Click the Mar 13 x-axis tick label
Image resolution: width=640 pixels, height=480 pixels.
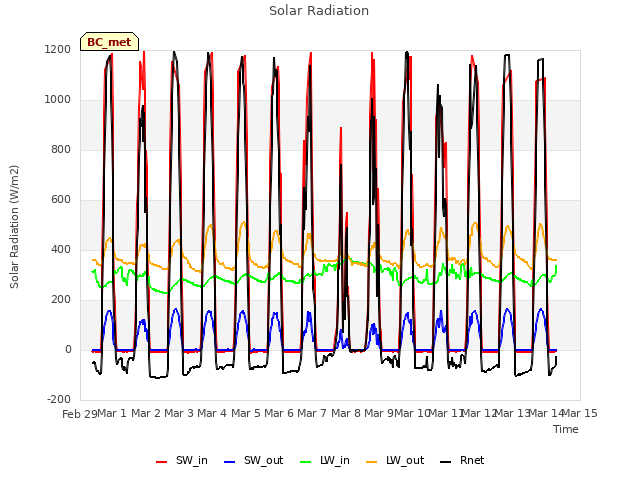tap(513, 413)
